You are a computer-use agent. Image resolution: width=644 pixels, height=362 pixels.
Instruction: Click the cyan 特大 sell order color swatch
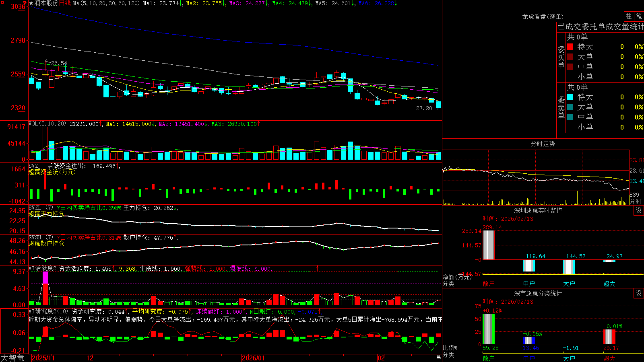pos(570,97)
